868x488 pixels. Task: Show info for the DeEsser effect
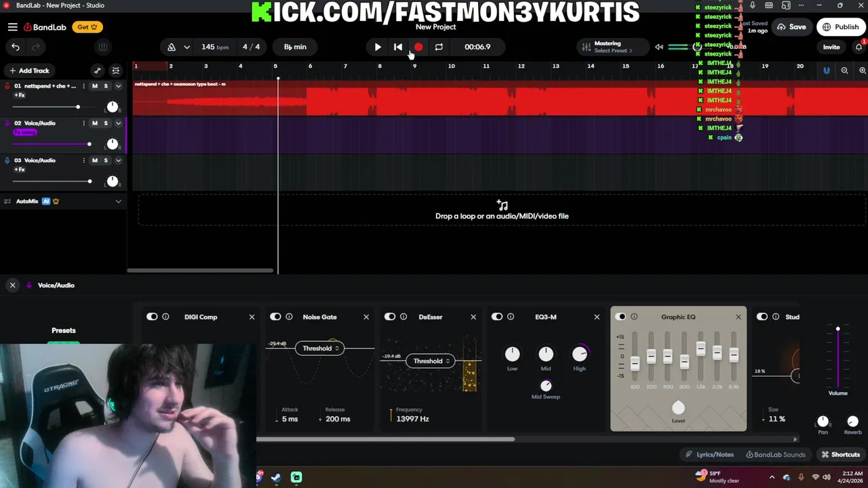point(403,317)
